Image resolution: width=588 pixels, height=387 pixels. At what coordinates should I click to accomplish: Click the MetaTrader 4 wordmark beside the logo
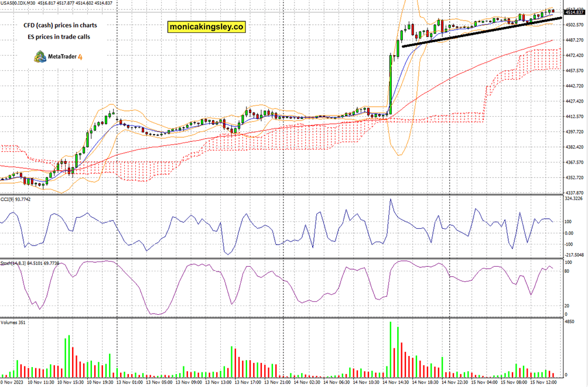coord(63,57)
